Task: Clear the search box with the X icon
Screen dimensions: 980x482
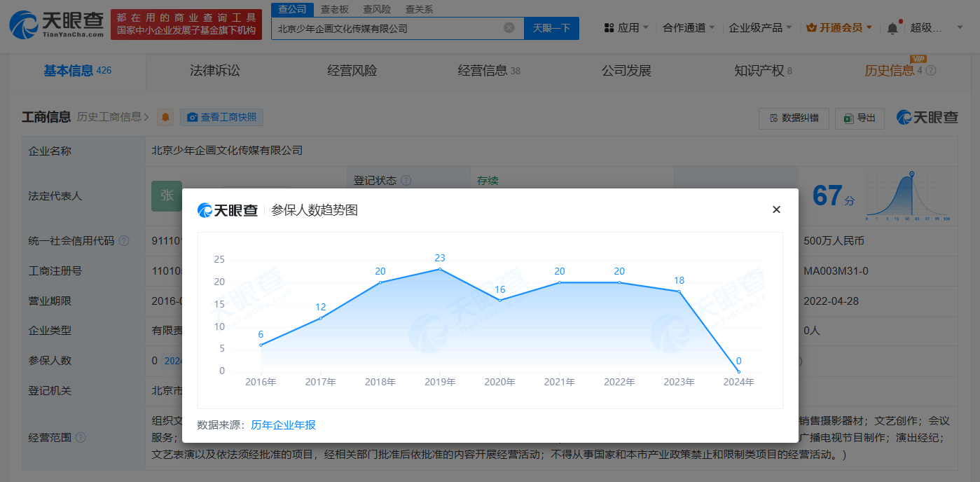Action: tap(509, 28)
